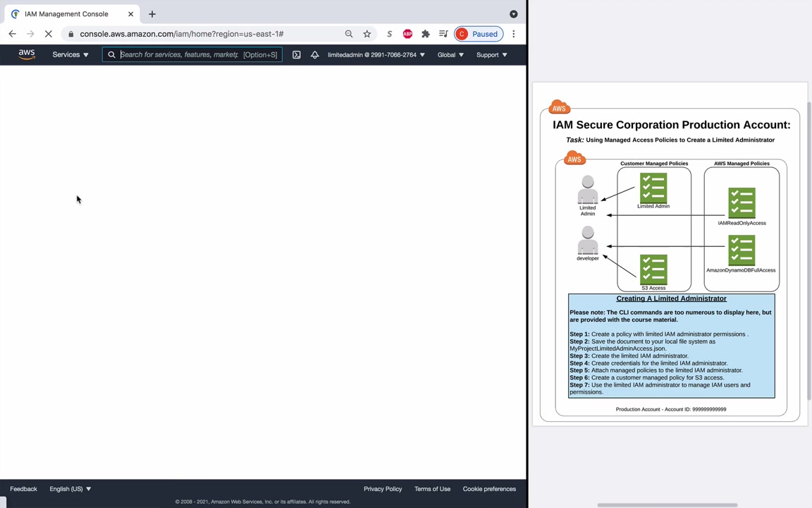Stop loading the page with X button

tap(48, 34)
